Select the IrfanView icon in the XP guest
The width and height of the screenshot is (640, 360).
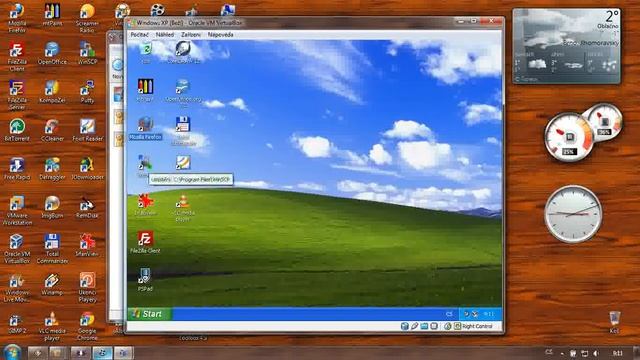(x=145, y=204)
